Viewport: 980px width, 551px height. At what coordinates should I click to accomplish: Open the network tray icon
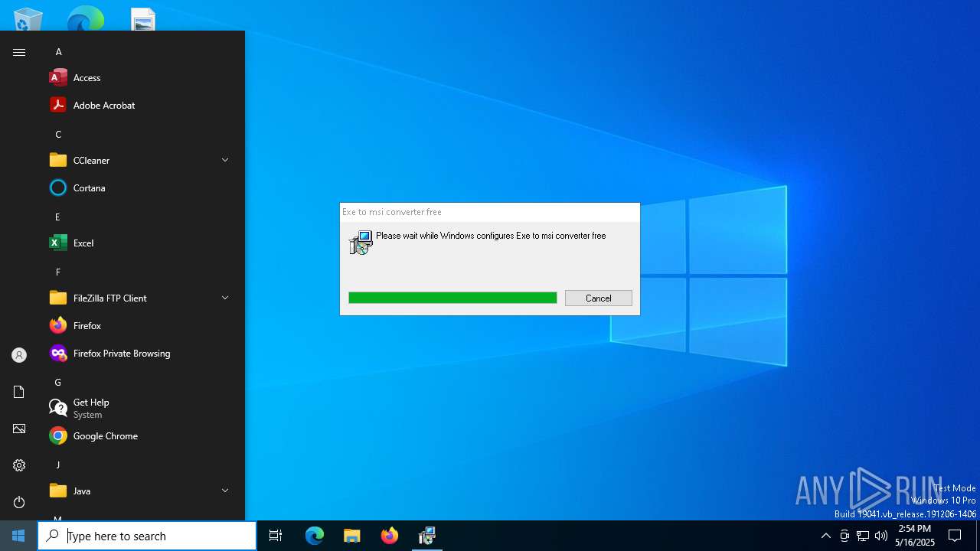863,536
